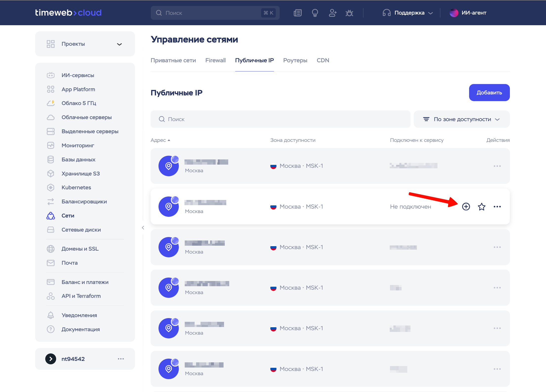Image resolution: width=546 pixels, height=392 pixels.
Task: Go to Облако 5 ГГц
Action: pyautogui.click(x=79, y=103)
